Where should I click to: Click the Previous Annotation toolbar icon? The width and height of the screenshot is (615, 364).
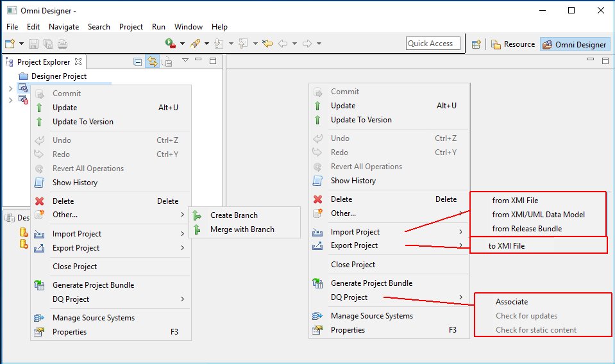coord(243,44)
